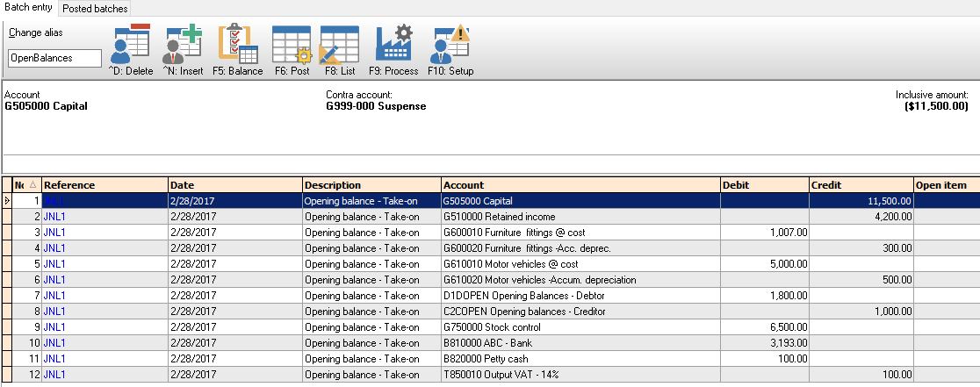Click the Date column header
The height and width of the screenshot is (387, 980).
coord(234,185)
